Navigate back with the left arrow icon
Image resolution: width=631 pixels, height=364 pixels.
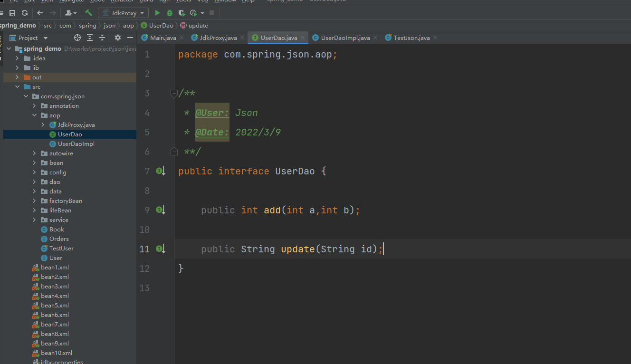40,13
